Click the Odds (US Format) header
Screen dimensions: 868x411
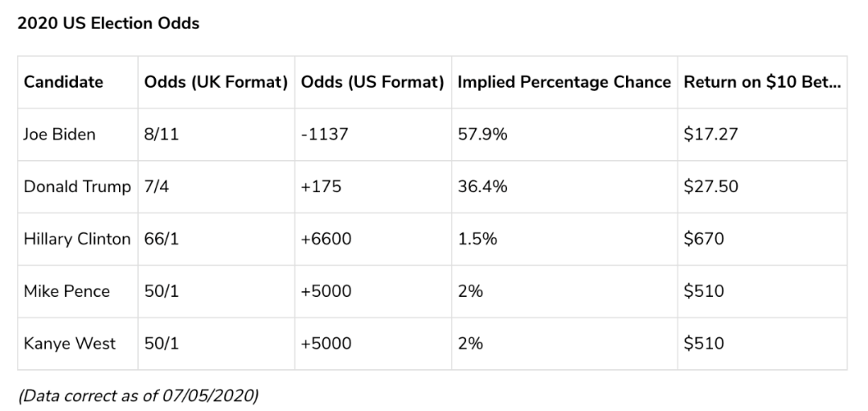click(373, 82)
